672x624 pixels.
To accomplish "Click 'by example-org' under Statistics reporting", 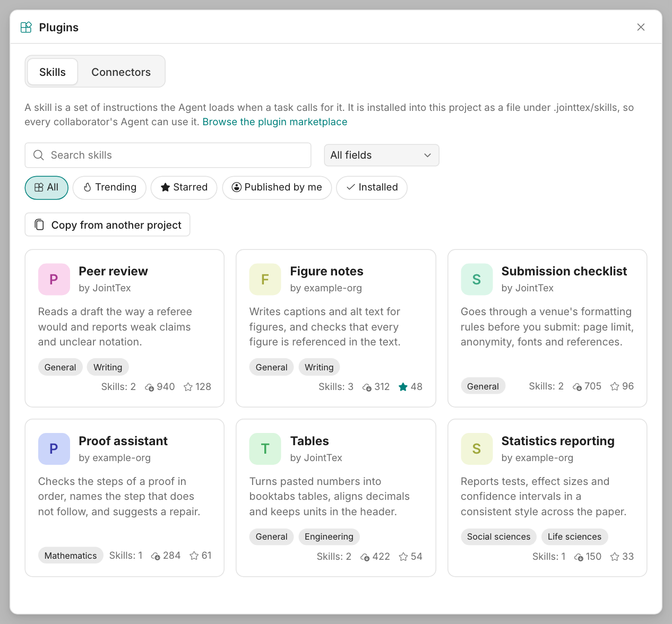I will 537,458.
